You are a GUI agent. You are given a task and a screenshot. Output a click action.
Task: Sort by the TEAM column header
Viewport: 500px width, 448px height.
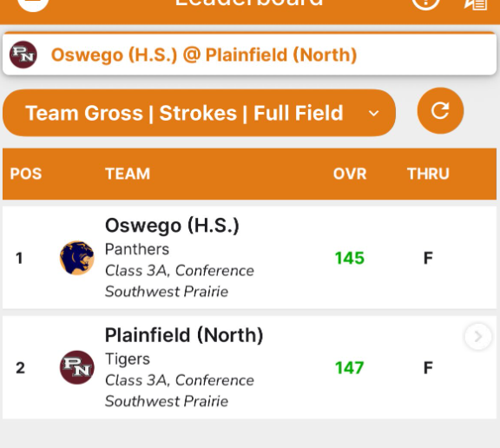(x=128, y=174)
